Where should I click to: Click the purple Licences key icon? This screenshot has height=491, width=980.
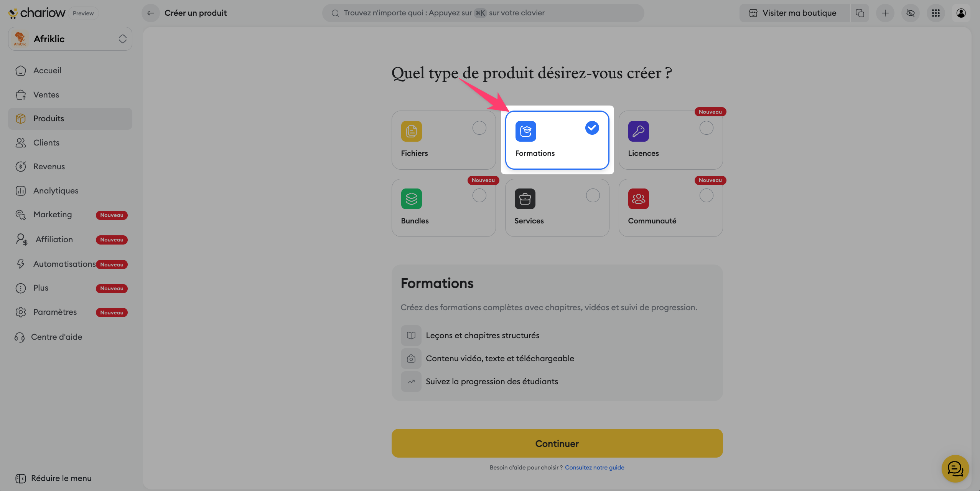coord(638,131)
